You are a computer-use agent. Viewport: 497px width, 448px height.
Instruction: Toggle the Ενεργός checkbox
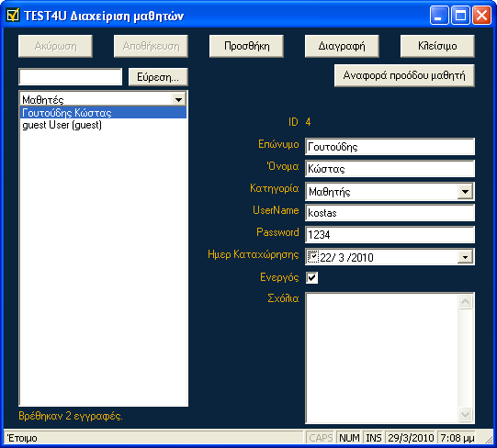click(x=312, y=277)
